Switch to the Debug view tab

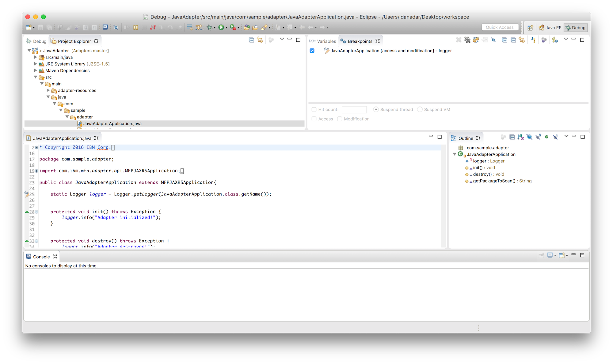click(x=36, y=41)
